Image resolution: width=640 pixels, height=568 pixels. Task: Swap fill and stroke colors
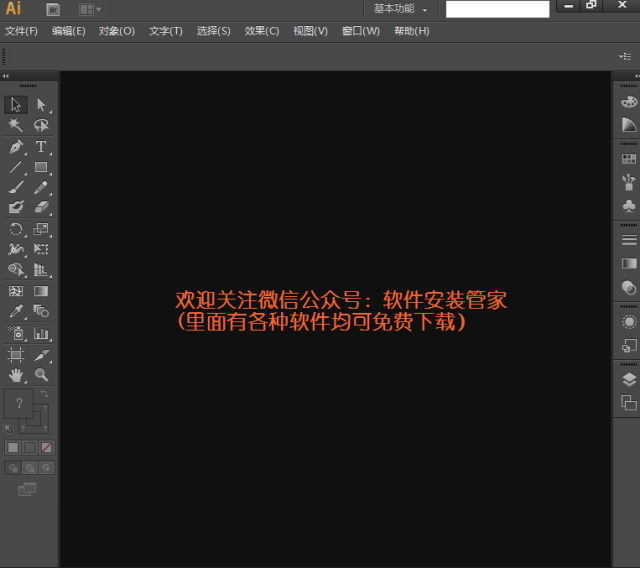coord(44,396)
